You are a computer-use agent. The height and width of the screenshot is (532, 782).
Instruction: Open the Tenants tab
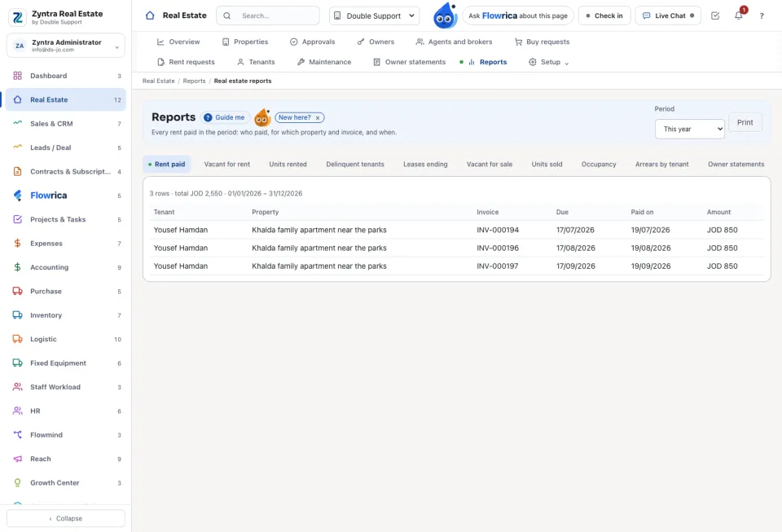[256, 62]
